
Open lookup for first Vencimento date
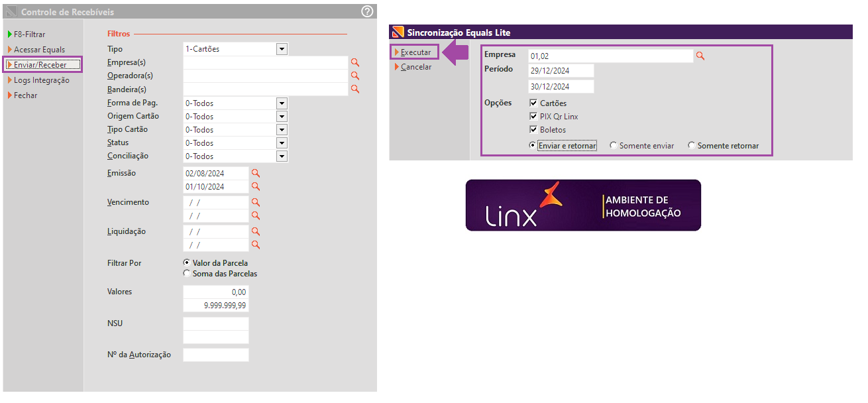coord(256,202)
